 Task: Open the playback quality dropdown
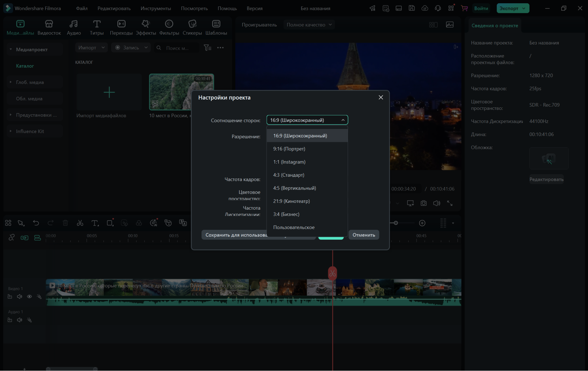pyautogui.click(x=309, y=25)
